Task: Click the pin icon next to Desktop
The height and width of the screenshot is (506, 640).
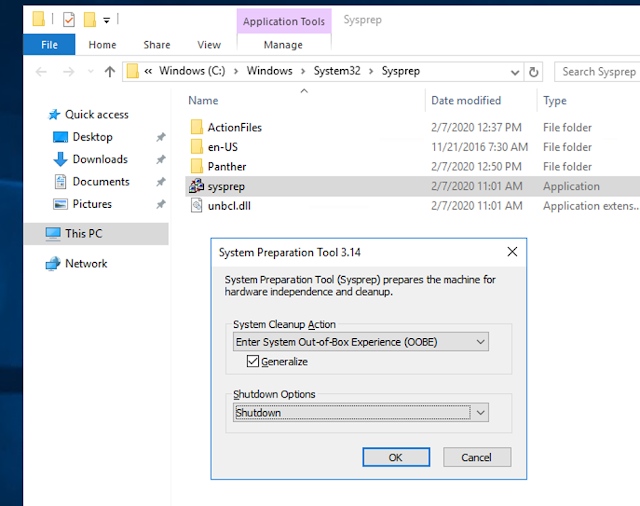Action: pyautogui.click(x=161, y=137)
